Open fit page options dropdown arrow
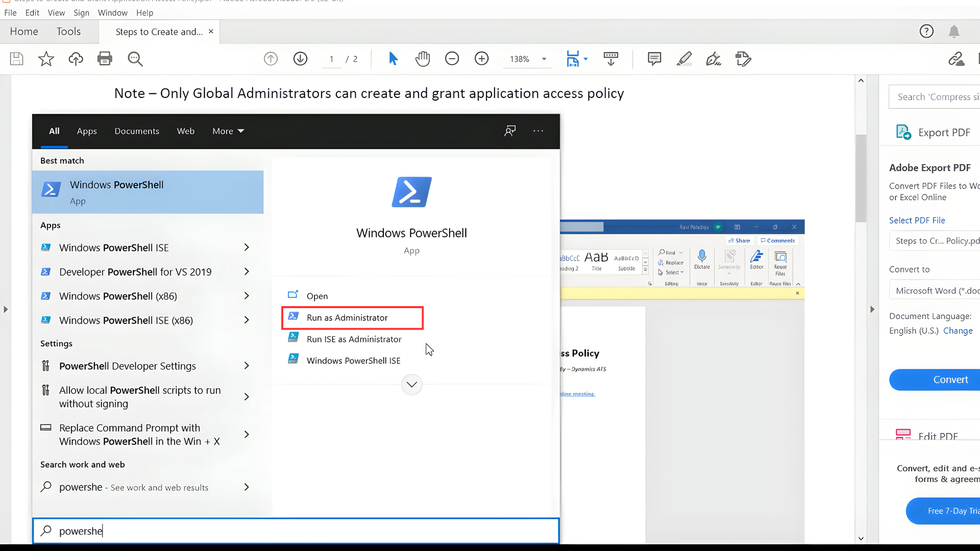 pos(585,59)
